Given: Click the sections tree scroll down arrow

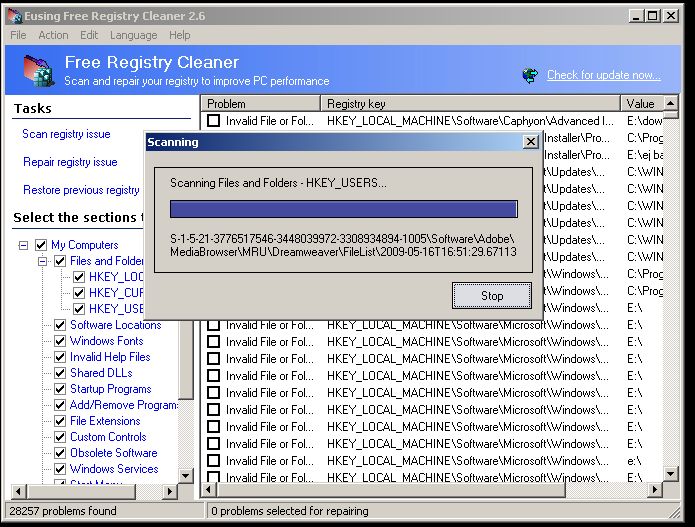Looking at the screenshot, I should [186, 476].
